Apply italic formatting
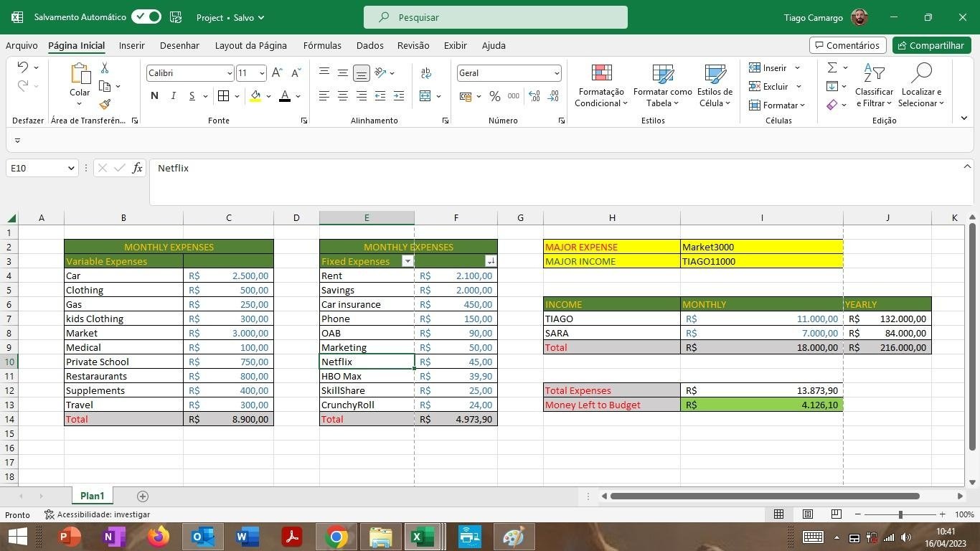This screenshot has height=551, width=980. click(x=172, y=95)
